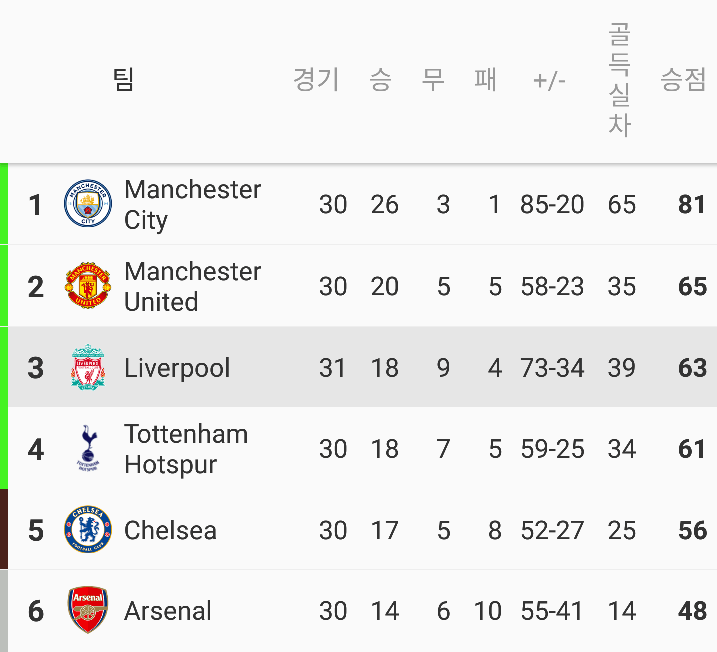
Task: Sort by the 승점 points column header
Action: [x=683, y=80]
